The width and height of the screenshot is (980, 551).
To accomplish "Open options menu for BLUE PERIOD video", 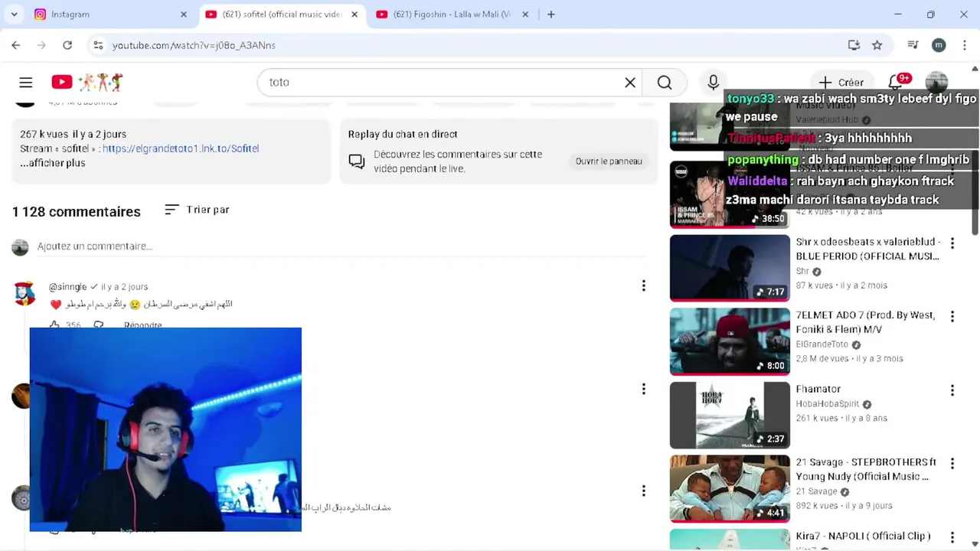I will (x=952, y=243).
